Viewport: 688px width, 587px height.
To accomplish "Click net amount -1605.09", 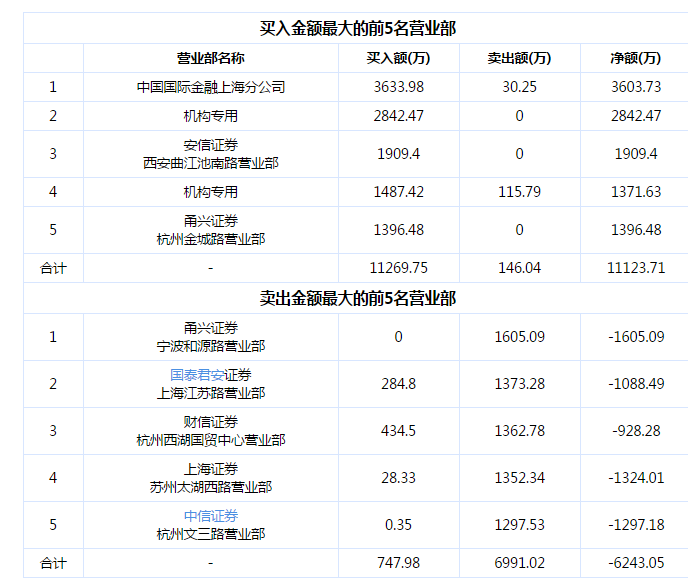I will click(x=636, y=337).
